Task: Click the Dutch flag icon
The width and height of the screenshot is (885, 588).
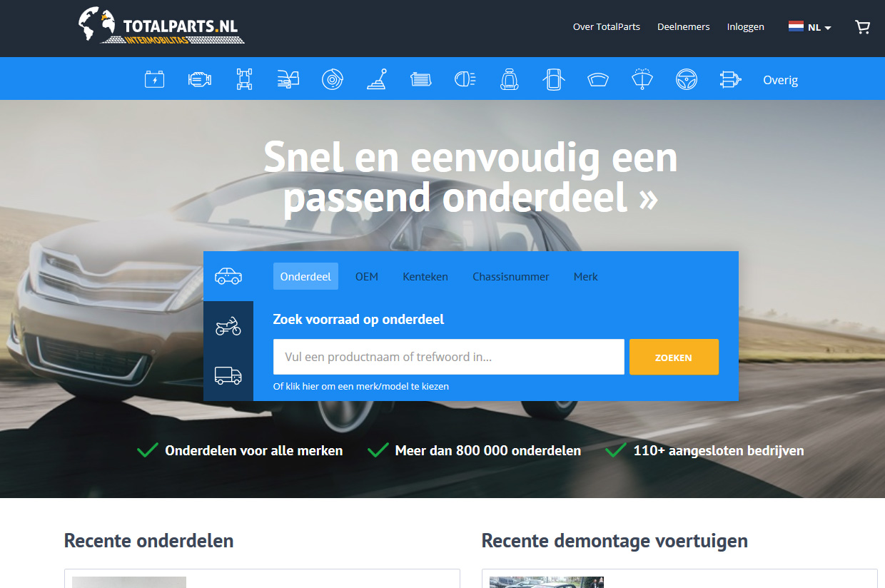Action: pos(796,26)
